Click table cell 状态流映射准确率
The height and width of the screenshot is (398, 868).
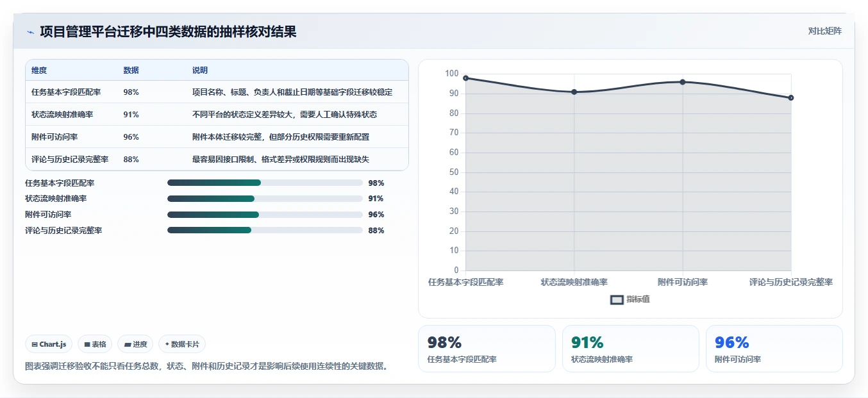[62, 115]
